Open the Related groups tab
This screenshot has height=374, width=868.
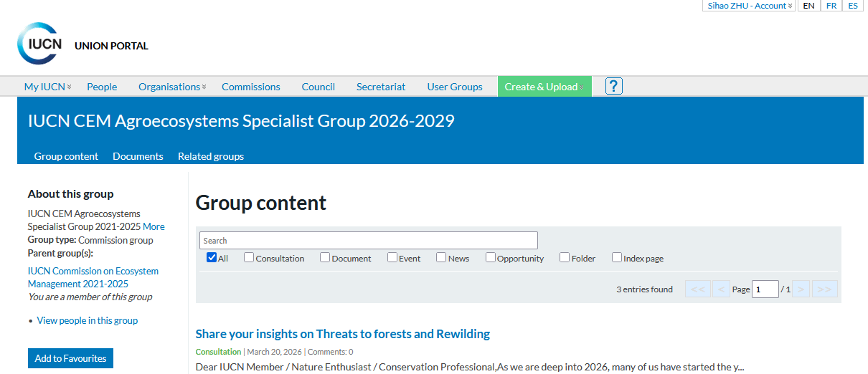[x=211, y=156]
